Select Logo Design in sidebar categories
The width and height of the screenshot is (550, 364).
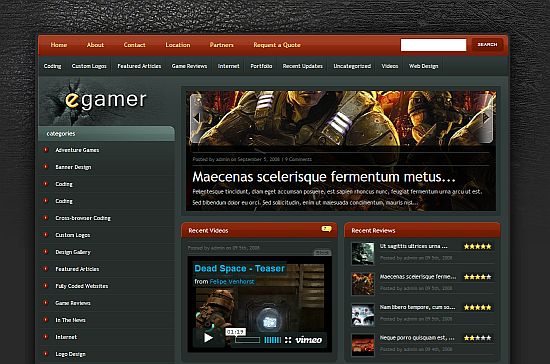tap(70, 354)
